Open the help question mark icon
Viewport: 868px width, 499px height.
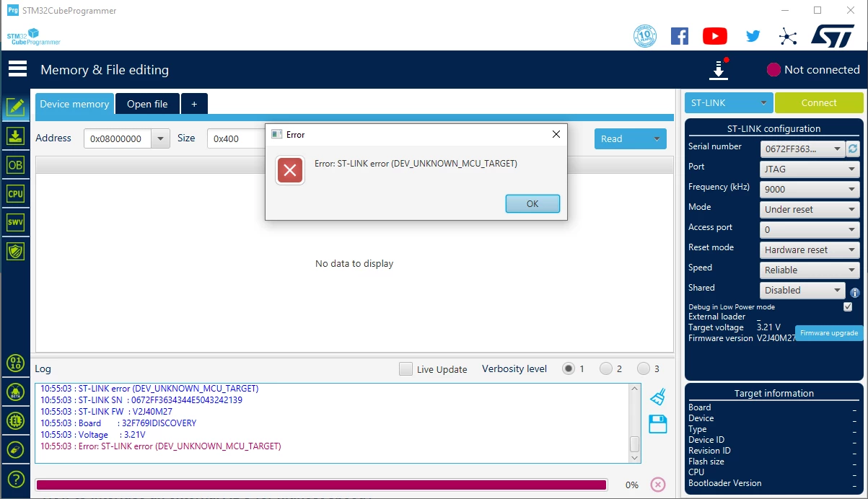tap(16, 479)
